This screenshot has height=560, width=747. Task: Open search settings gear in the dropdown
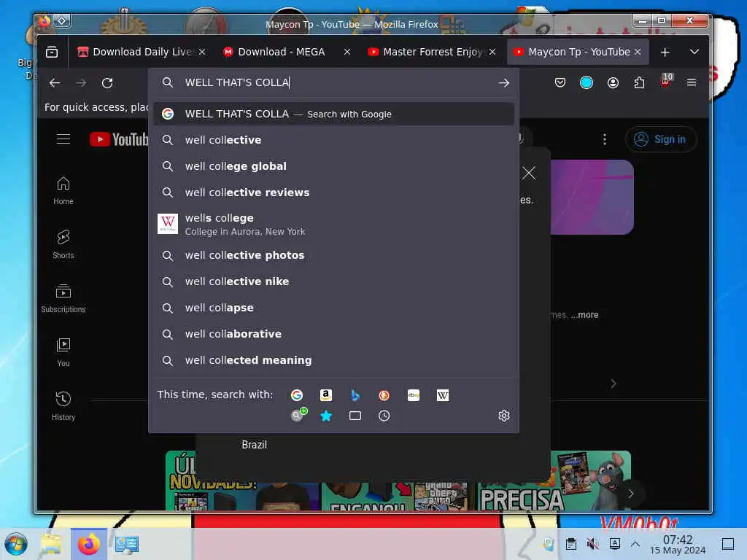pyautogui.click(x=504, y=416)
